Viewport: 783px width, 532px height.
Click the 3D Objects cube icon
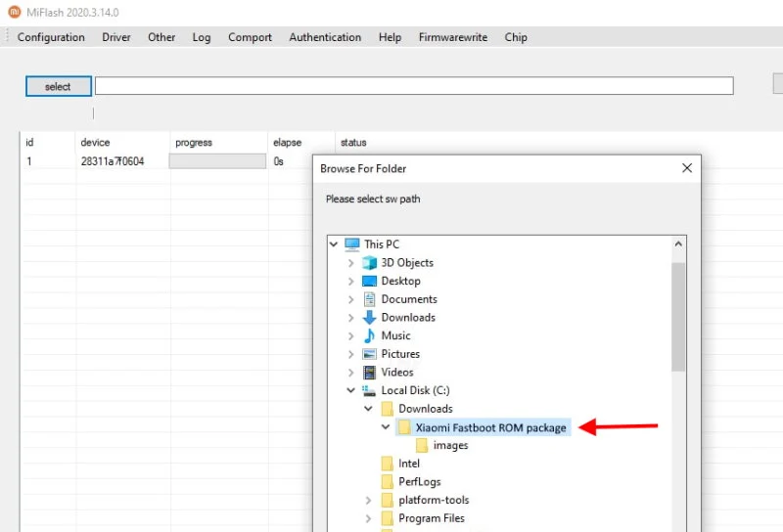tap(370, 262)
